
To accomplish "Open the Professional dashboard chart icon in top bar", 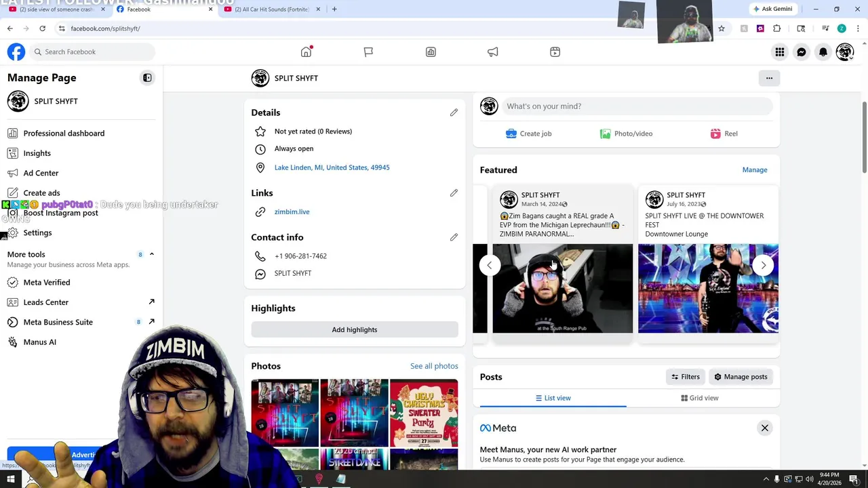I will coord(431,52).
